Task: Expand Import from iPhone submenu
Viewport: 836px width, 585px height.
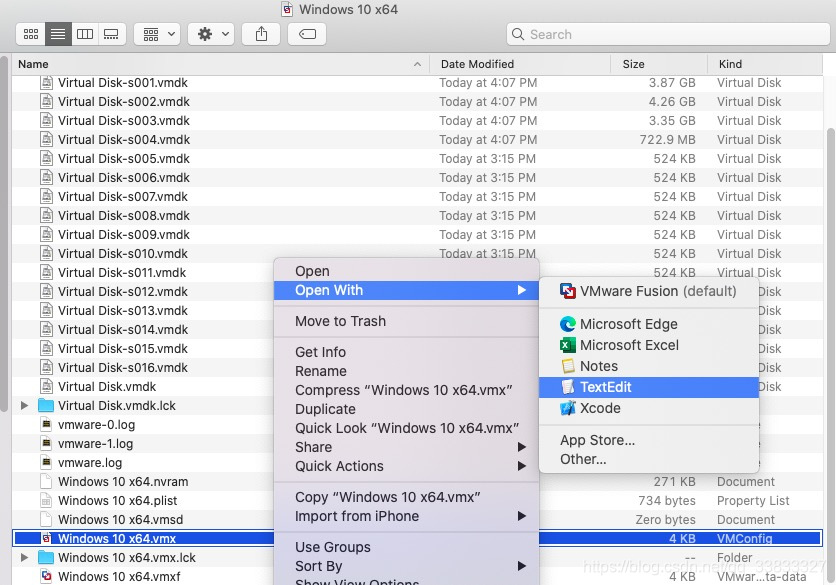Action: pyautogui.click(x=406, y=516)
